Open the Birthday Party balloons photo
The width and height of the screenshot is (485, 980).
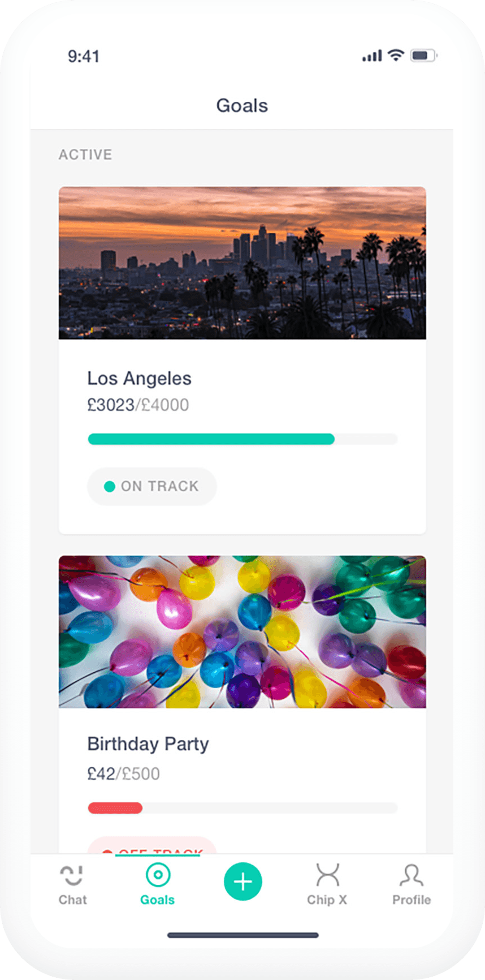pyautogui.click(x=242, y=631)
